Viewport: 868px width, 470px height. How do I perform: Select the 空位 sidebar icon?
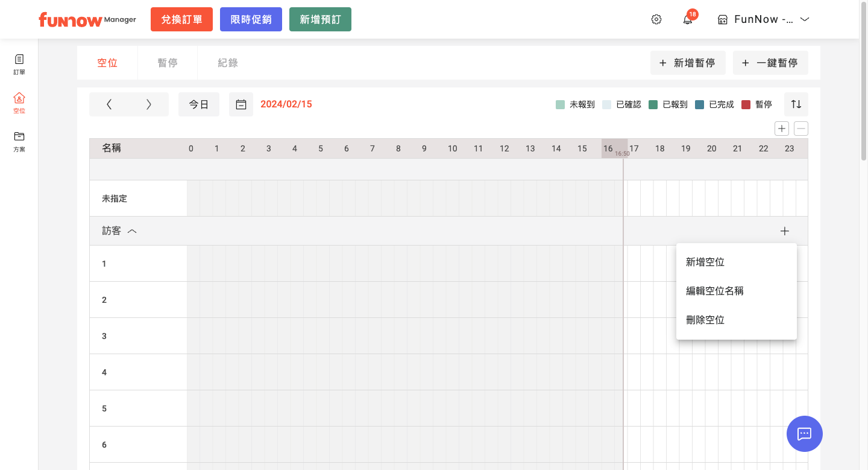(x=19, y=103)
